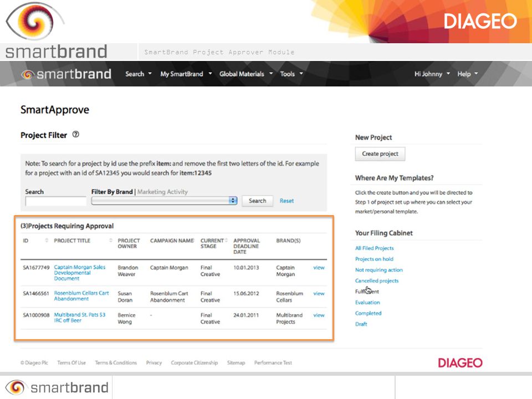Open the Cancelled projects link

pos(377,280)
